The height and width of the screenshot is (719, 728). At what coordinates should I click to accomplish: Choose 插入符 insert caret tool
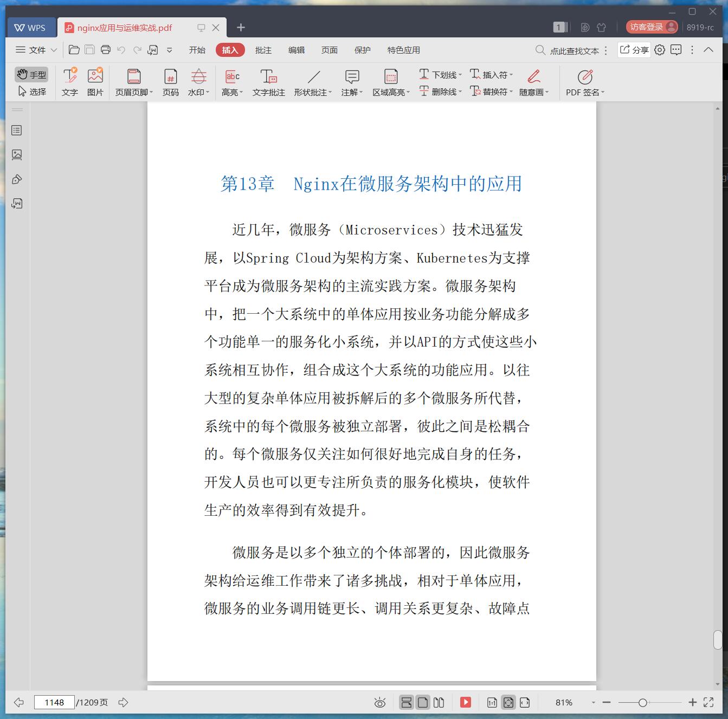[x=491, y=74]
